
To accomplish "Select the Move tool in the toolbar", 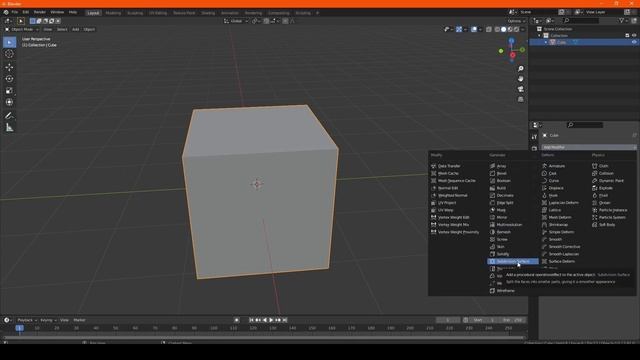I will tap(9, 67).
